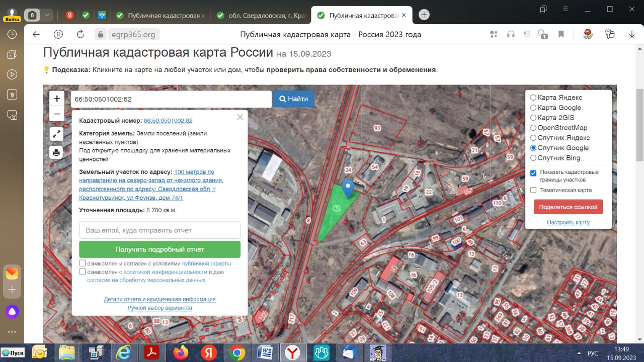The height and width of the screenshot is (362, 644).
Task: Close the active Публичная кадастровая tab
Action: 403,16
